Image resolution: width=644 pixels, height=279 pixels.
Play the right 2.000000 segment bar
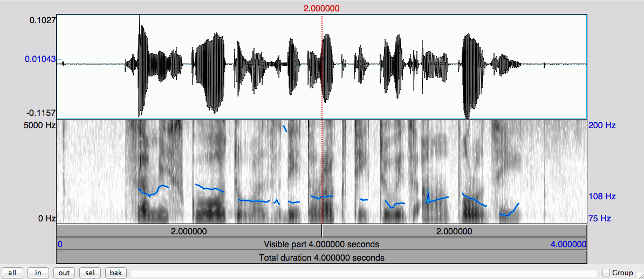click(453, 231)
